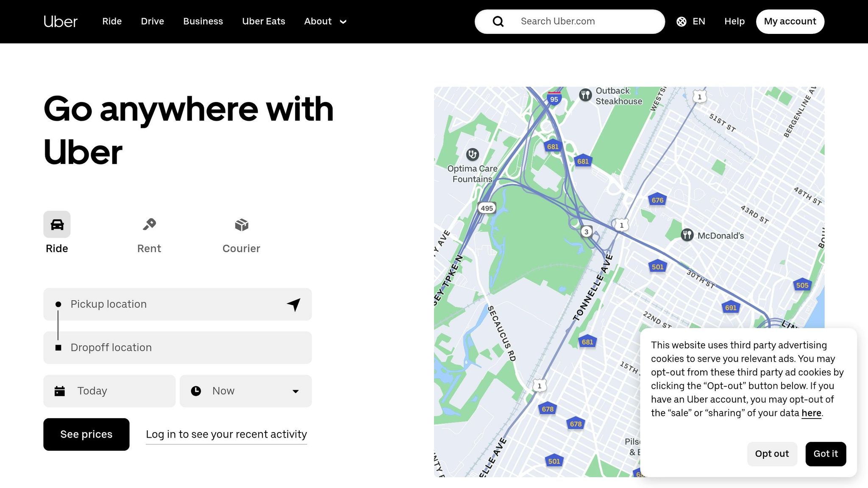Focus the Dropoff location field

[178, 347]
